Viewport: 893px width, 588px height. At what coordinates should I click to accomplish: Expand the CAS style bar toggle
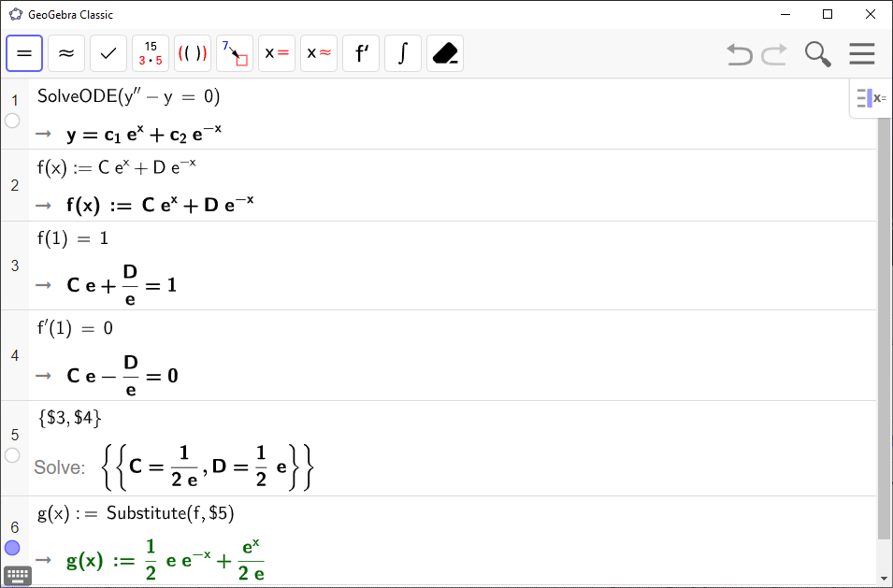(x=871, y=98)
